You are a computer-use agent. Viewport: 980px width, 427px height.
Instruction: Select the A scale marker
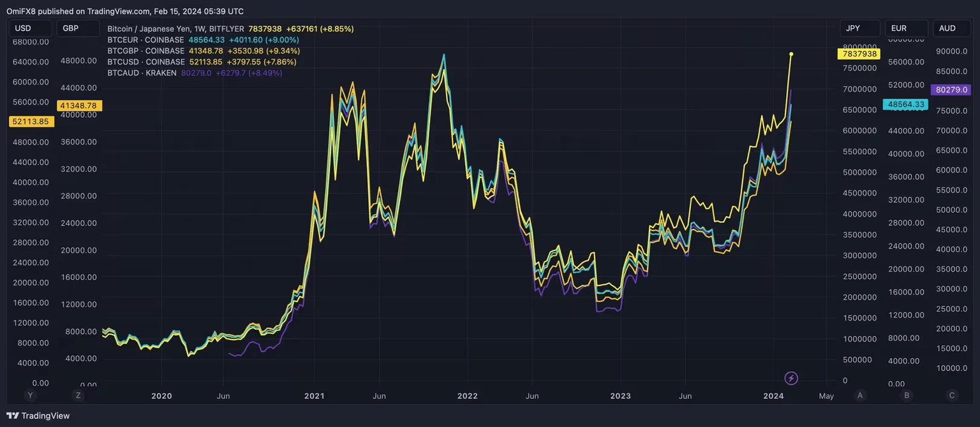pyautogui.click(x=860, y=395)
